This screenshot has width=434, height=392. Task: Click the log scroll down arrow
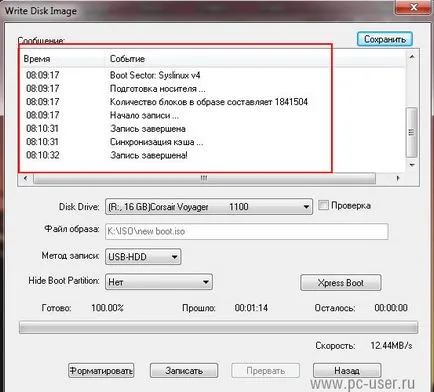point(412,165)
